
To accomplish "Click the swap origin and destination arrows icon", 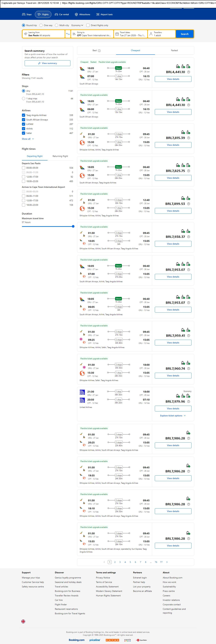I will coord(68,34).
